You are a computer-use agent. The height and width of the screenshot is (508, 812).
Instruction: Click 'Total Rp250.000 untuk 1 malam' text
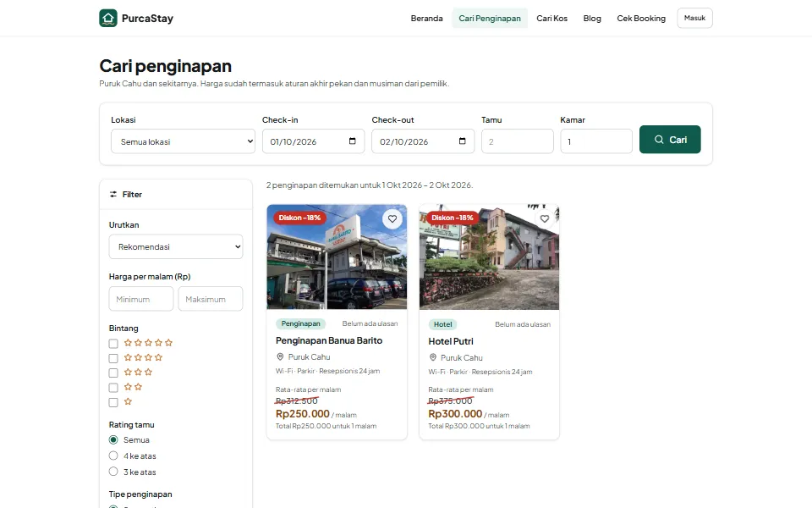326,426
